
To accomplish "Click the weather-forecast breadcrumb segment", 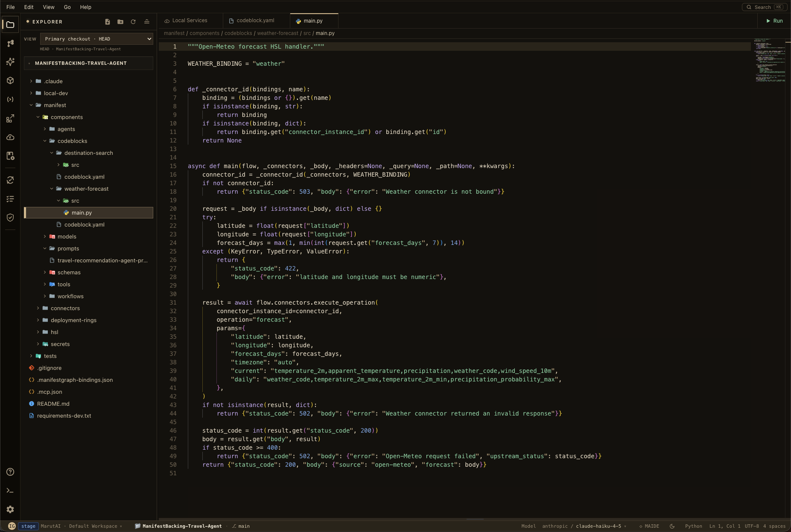I will (x=278, y=33).
